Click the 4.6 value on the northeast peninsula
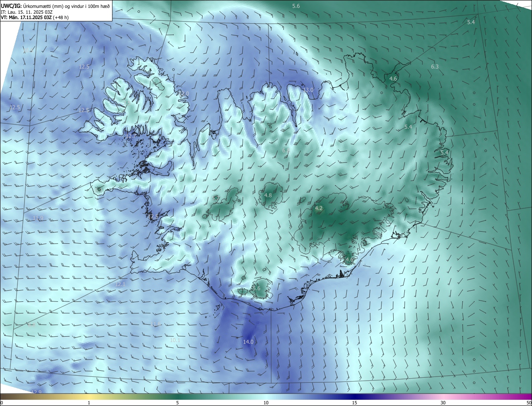 tap(393, 78)
